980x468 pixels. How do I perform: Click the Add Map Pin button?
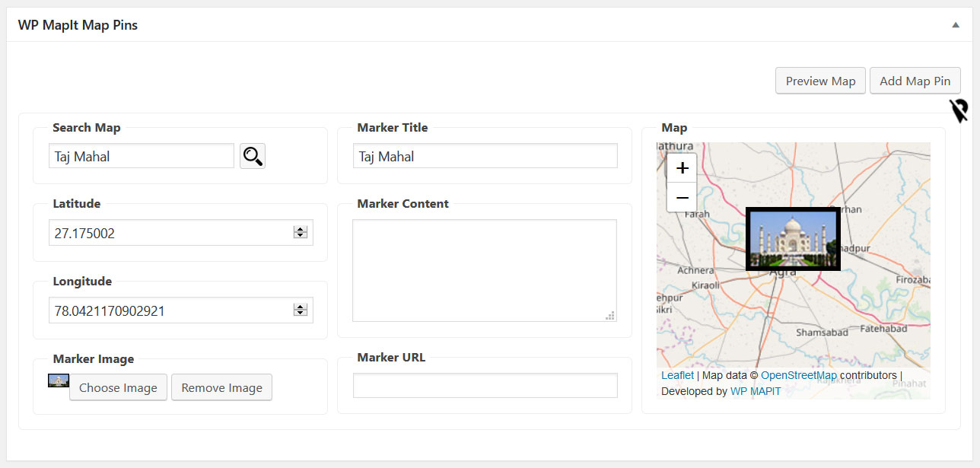[915, 81]
